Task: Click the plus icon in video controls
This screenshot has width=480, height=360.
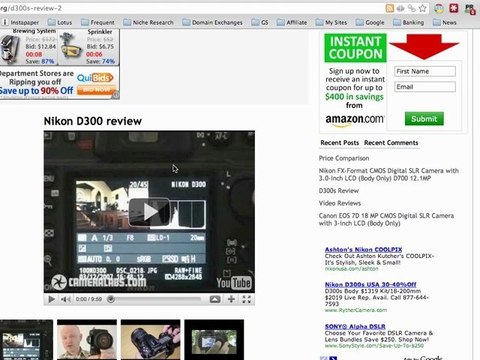Action: [231, 299]
